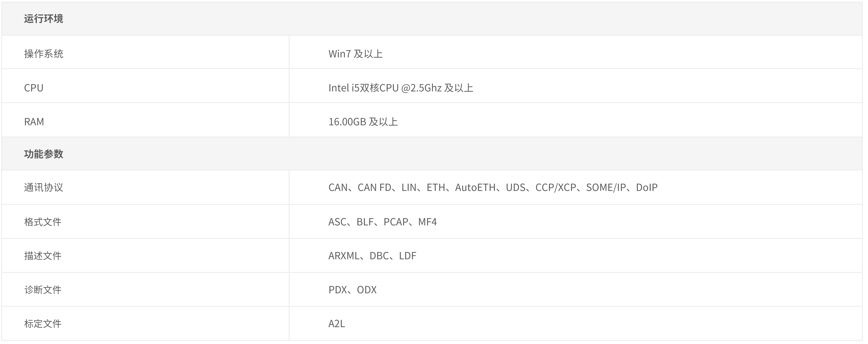Click the 功能参数 section header
Screen dimensions: 868x344
pos(43,154)
